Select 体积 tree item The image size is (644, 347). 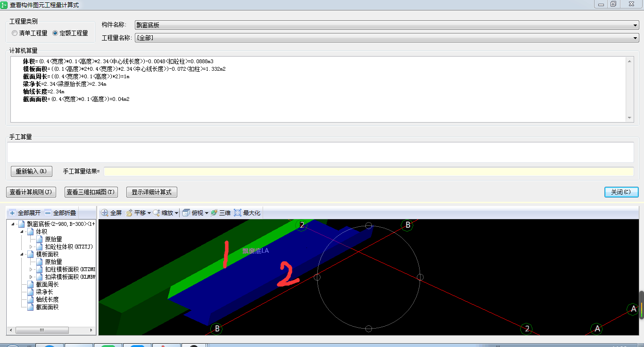click(x=41, y=231)
